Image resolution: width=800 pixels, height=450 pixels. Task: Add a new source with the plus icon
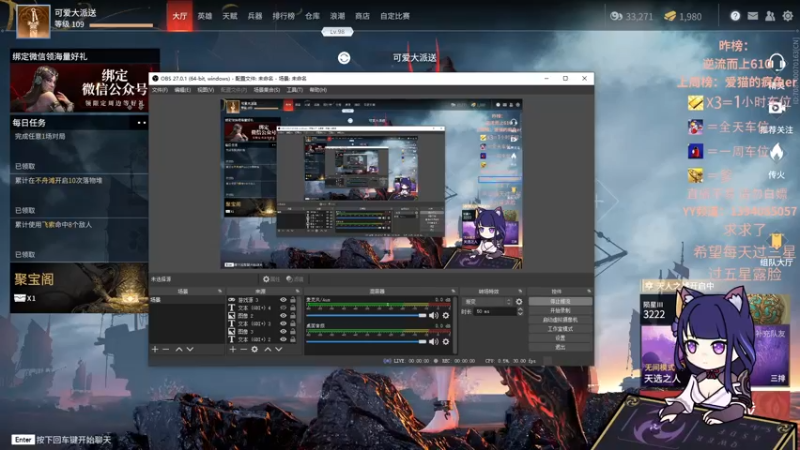(x=233, y=349)
